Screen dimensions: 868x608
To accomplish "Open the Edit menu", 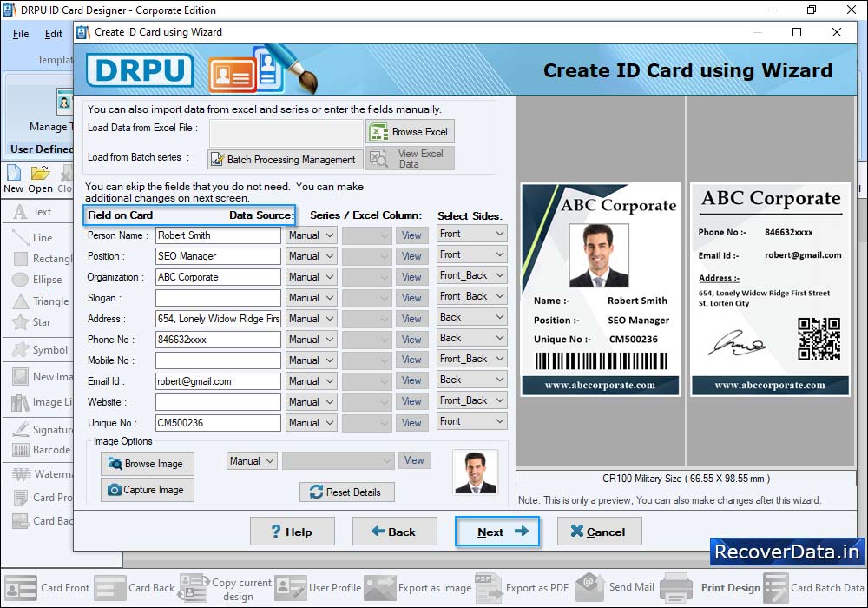I will (54, 34).
